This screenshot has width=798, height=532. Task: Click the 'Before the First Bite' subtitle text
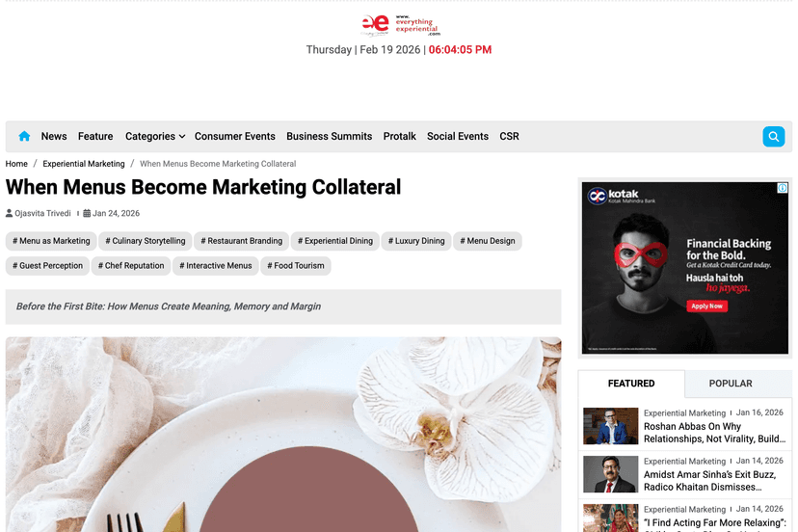[x=169, y=306]
